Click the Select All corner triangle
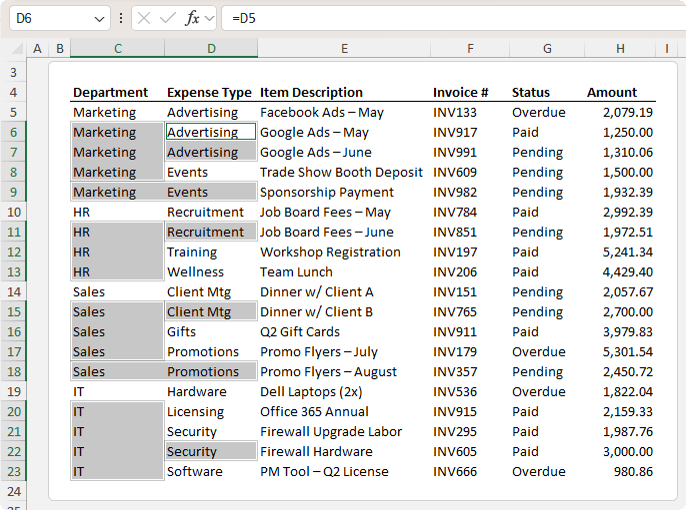686x510 pixels. click(18, 48)
